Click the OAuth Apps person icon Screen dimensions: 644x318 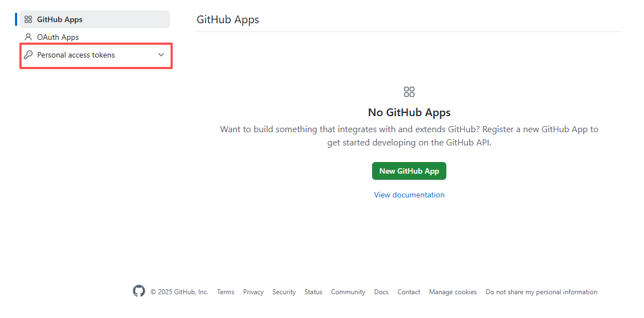(28, 37)
